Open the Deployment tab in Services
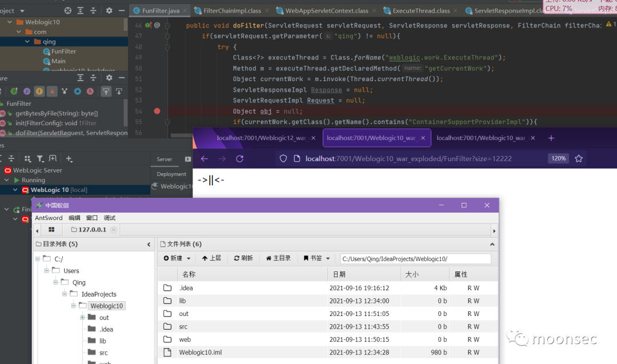The image size is (617, 364). [171, 174]
